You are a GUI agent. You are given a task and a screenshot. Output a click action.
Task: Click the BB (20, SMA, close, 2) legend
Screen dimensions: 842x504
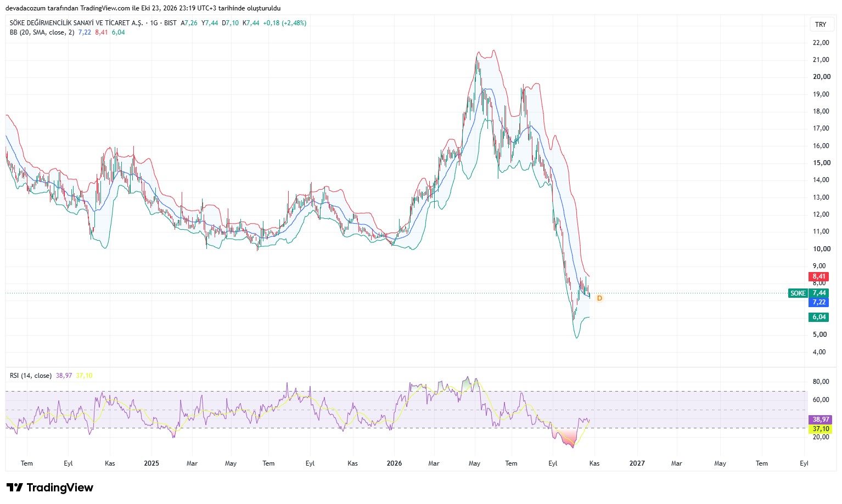[42, 32]
